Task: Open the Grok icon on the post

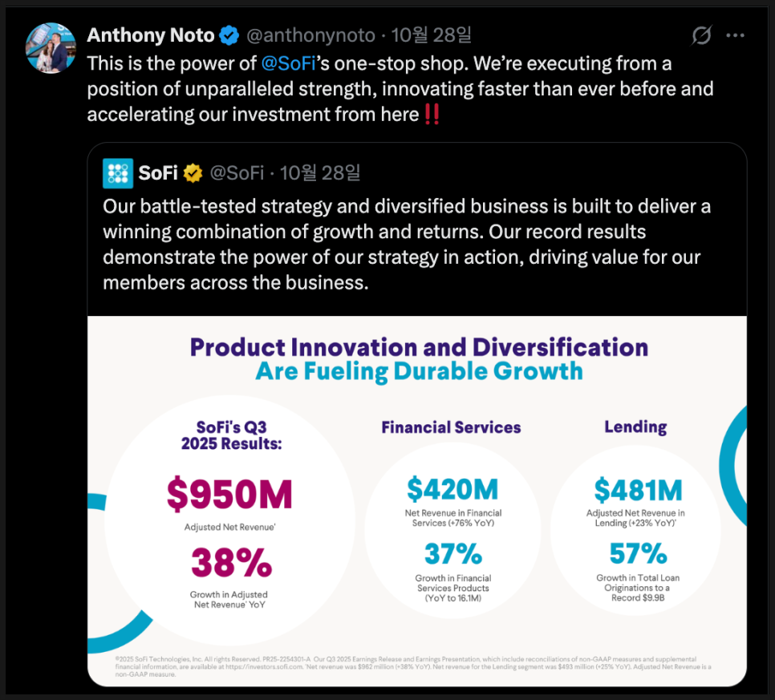Action: [701, 36]
